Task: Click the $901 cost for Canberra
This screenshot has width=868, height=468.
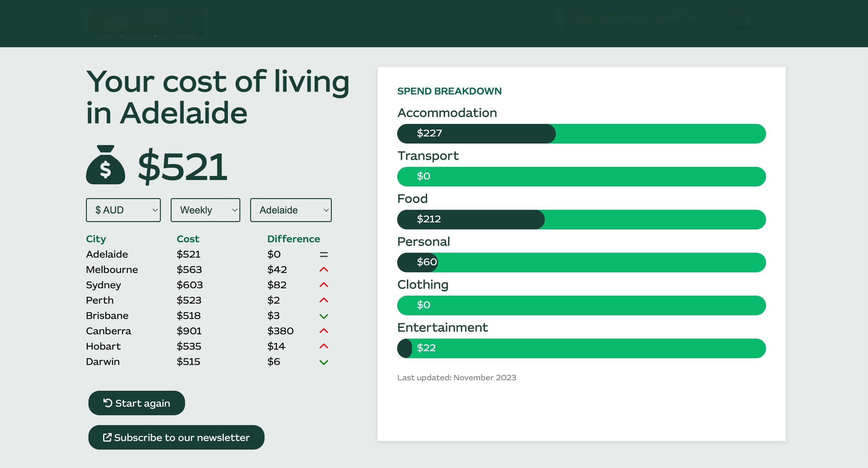Action: (x=189, y=331)
